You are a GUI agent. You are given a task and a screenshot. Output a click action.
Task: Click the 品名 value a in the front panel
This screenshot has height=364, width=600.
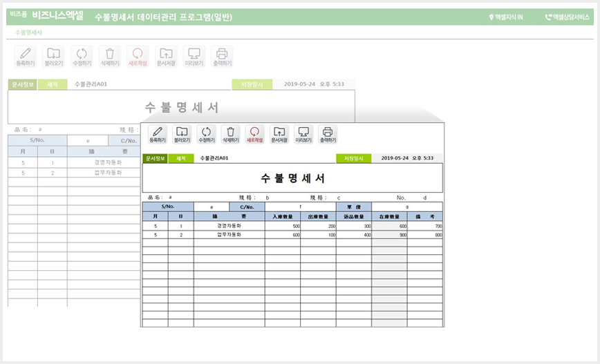[x=170, y=198]
